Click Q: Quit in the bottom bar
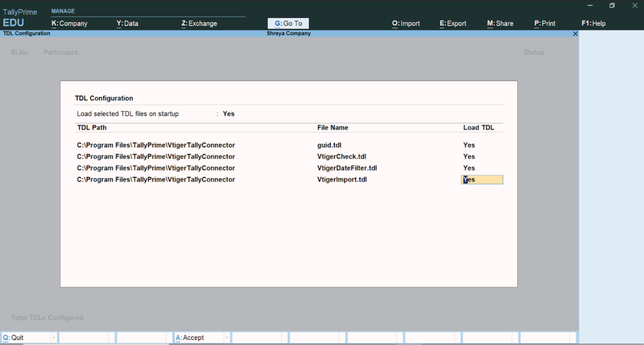Screen dimensions: 644x345 click(x=25, y=338)
